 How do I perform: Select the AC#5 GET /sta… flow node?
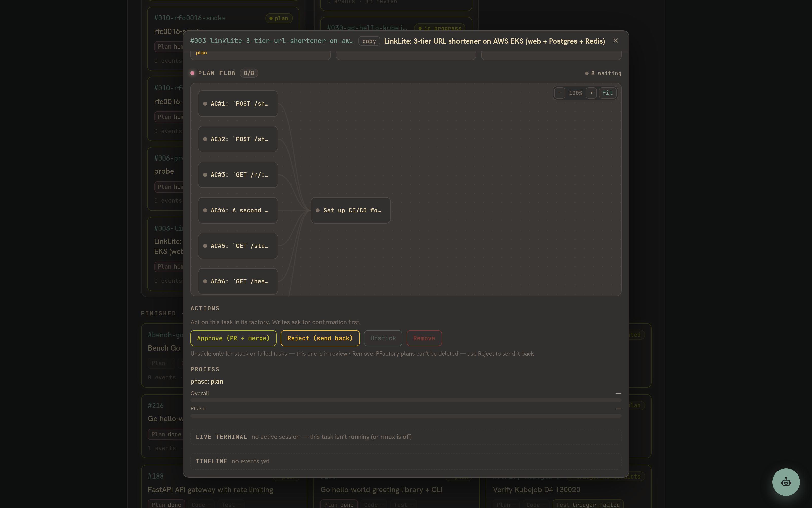tap(238, 246)
